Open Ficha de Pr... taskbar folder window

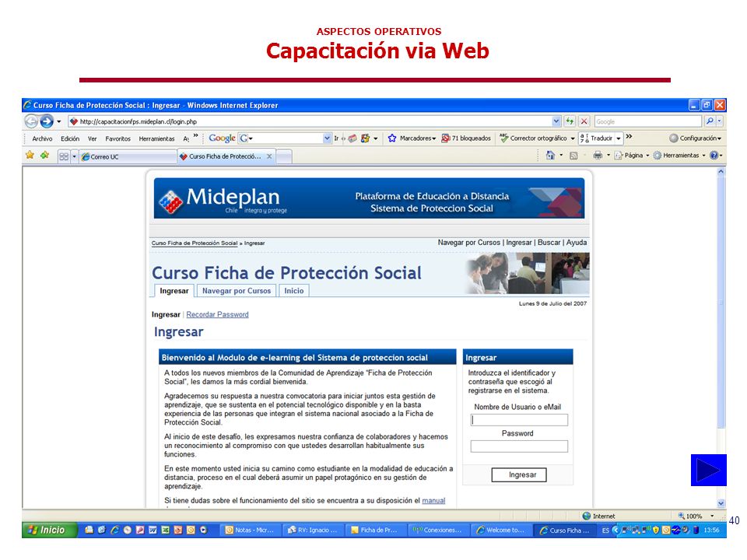pos(375,530)
